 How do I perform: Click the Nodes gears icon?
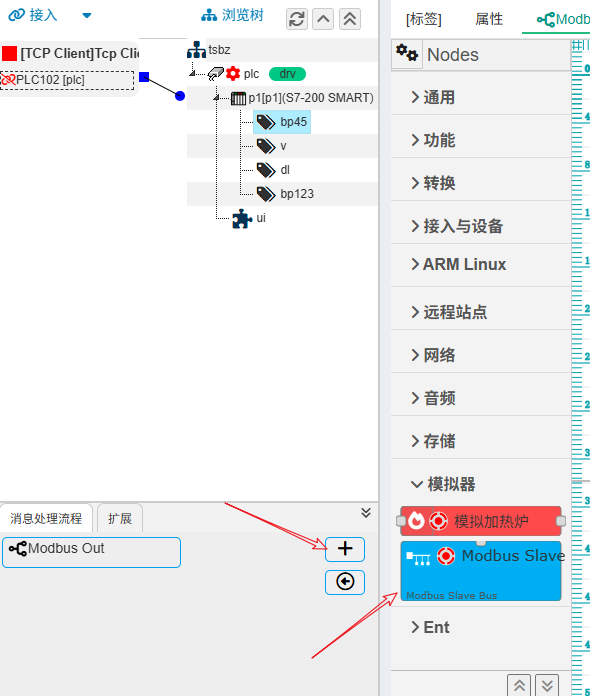(407, 53)
